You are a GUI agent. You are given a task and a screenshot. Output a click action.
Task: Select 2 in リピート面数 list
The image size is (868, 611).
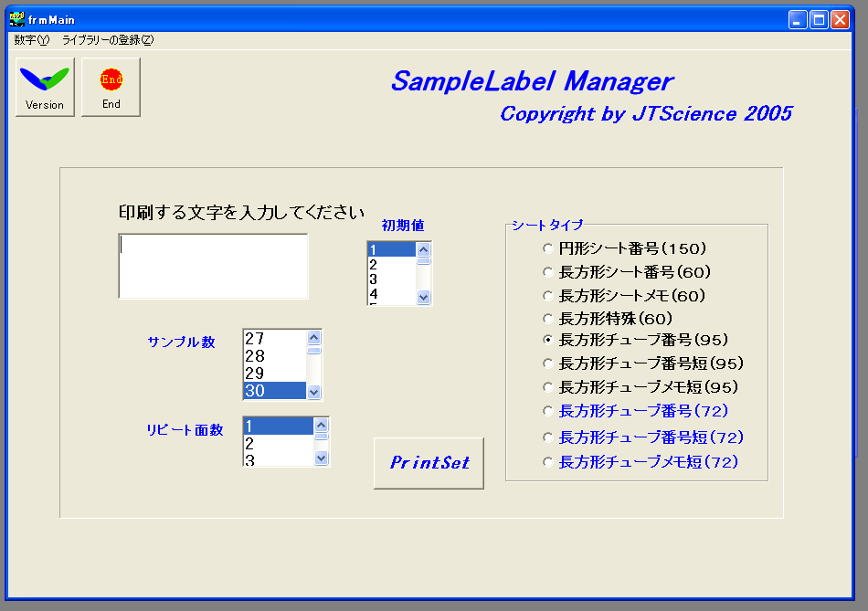(x=279, y=443)
